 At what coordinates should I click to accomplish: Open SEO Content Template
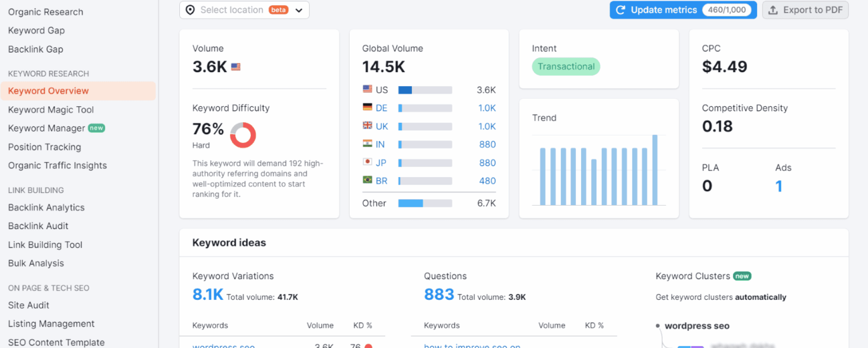(56, 342)
